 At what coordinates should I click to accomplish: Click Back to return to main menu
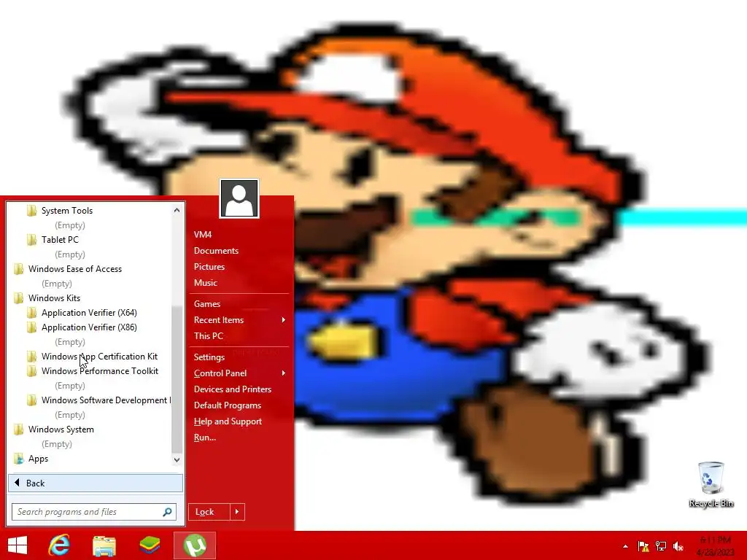pos(96,483)
